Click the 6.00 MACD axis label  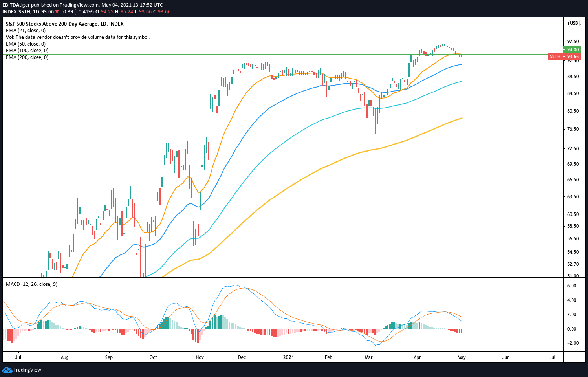coord(572,286)
